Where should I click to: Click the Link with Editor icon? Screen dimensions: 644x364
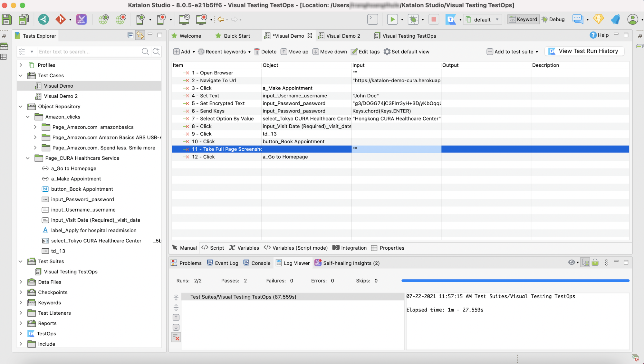click(x=140, y=35)
